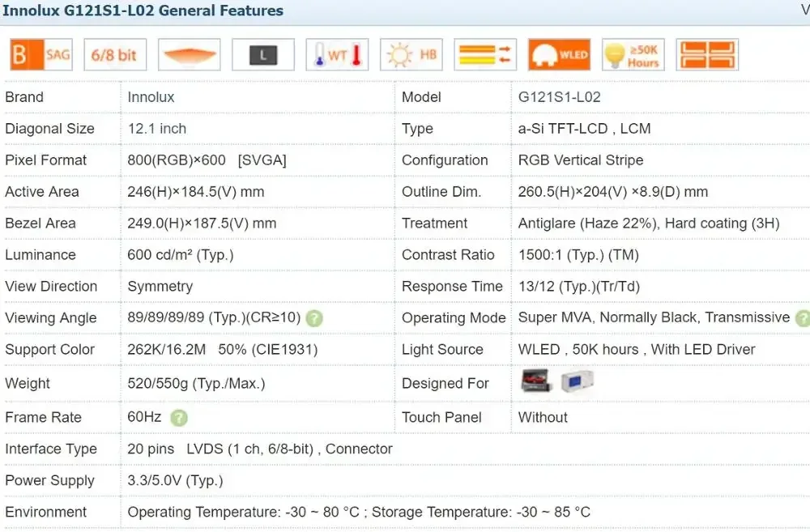Select the '800(RGB)×600 [SVGA]' pixel format
The width and height of the screenshot is (810, 532).
coord(207,160)
